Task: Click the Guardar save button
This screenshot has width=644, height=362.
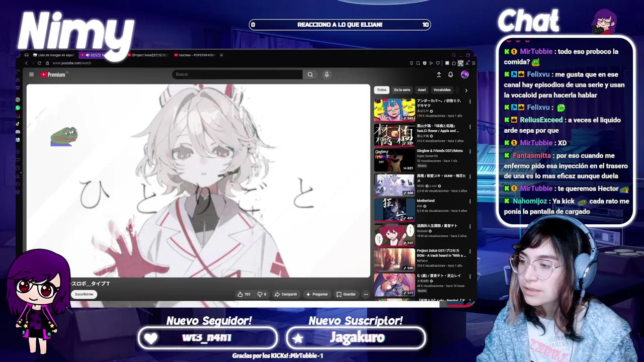Action: pos(346,294)
